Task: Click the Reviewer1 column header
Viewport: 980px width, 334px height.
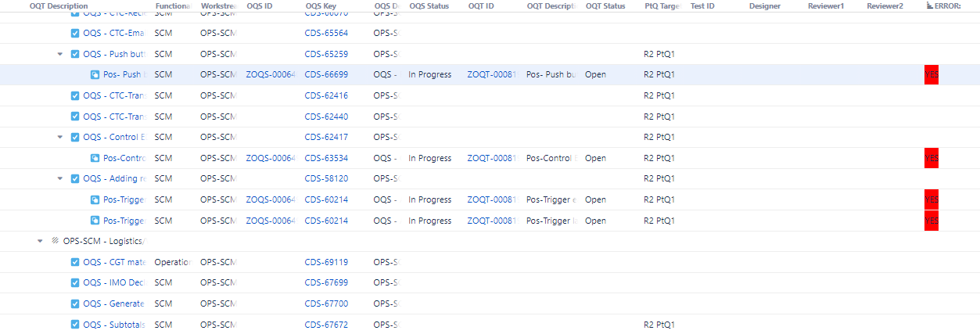Action: (826, 6)
